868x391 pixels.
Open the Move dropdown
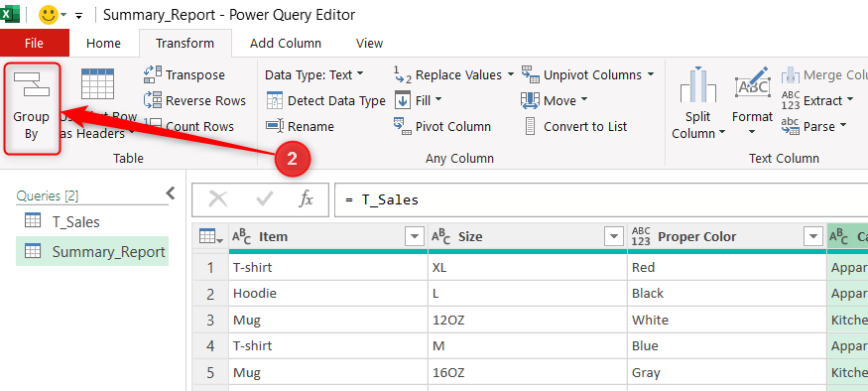(x=583, y=100)
